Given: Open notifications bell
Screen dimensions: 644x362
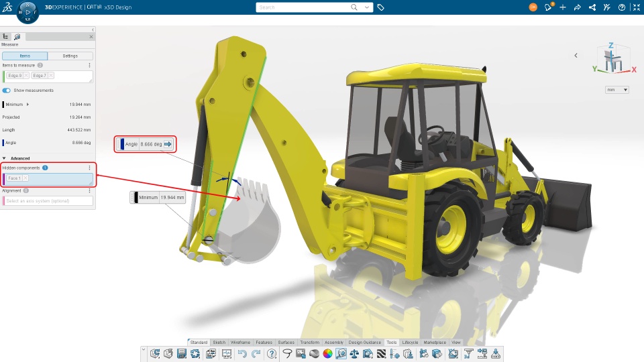Looking at the screenshot, I should 548,7.
